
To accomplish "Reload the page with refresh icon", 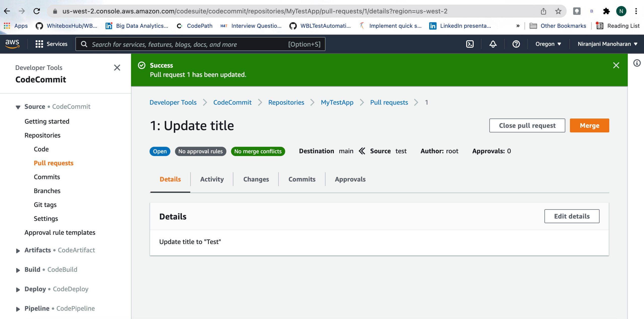I will pyautogui.click(x=37, y=11).
